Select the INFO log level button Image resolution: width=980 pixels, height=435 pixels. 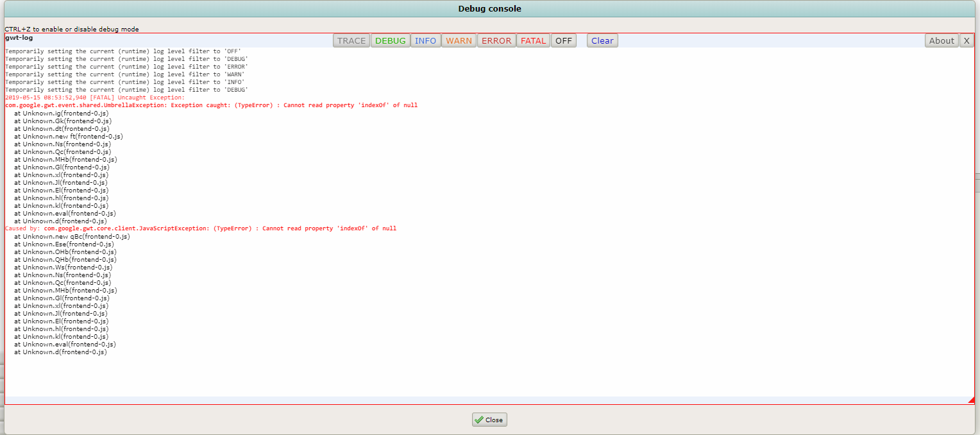click(x=425, y=40)
